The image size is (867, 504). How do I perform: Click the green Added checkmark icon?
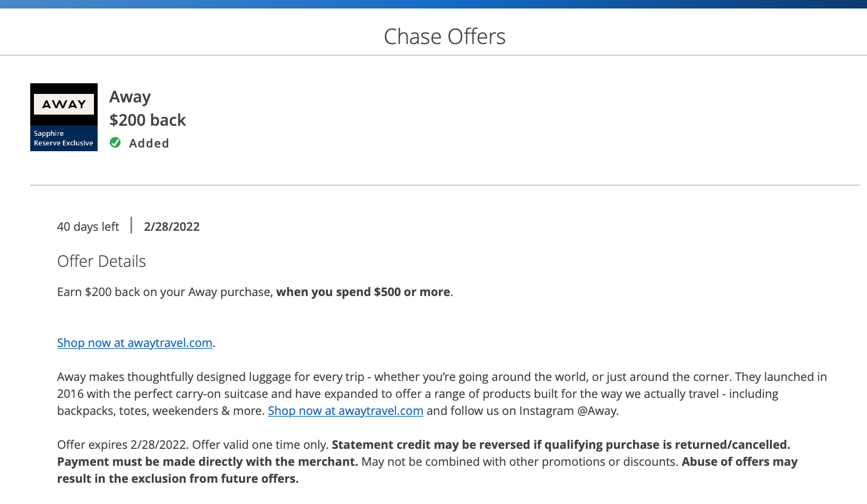point(115,143)
